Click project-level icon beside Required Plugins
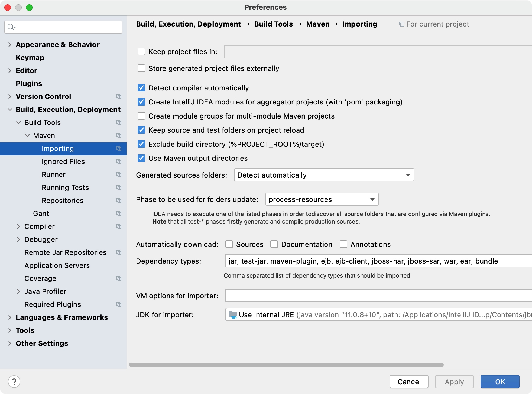This screenshot has width=532, height=394. point(119,304)
